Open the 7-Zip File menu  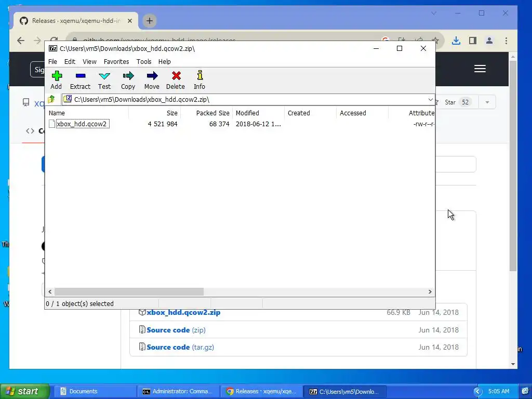pyautogui.click(x=52, y=62)
